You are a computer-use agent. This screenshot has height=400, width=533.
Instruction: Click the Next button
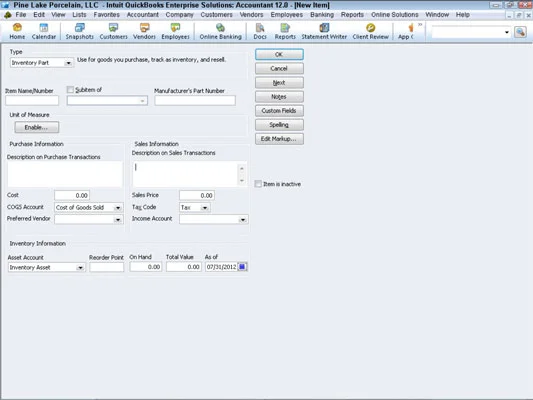click(279, 83)
